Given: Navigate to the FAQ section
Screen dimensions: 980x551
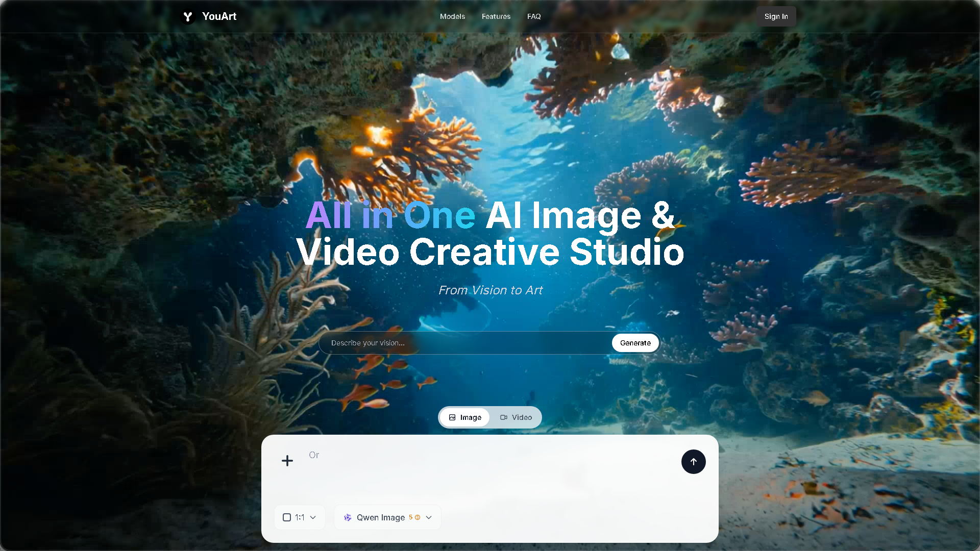Looking at the screenshot, I should [x=533, y=16].
